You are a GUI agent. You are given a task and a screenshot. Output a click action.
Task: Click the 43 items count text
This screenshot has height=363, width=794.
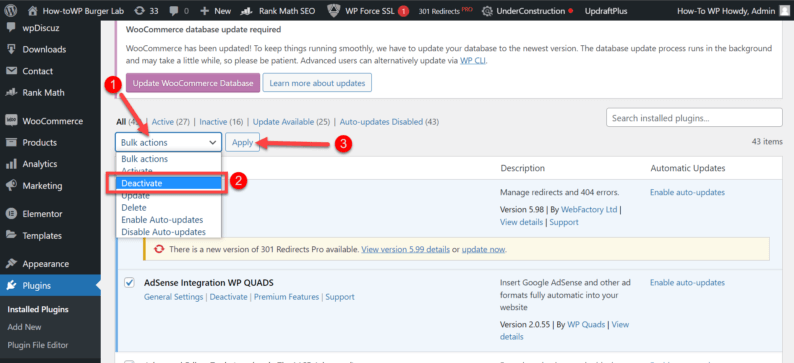pyautogui.click(x=767, y=142)
